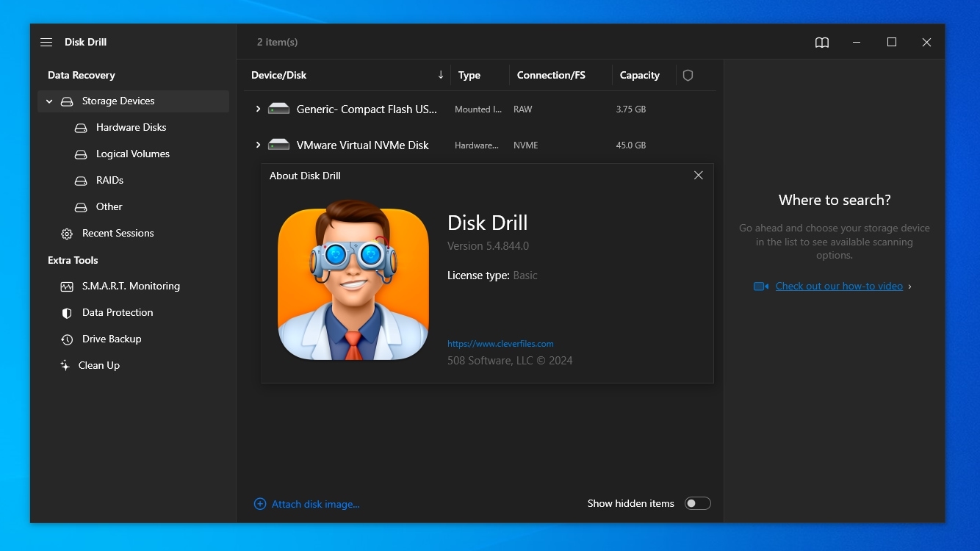This screenshot has width=980, height=551.
Task: Select Other in the sidebar
Action: point(109,207)
